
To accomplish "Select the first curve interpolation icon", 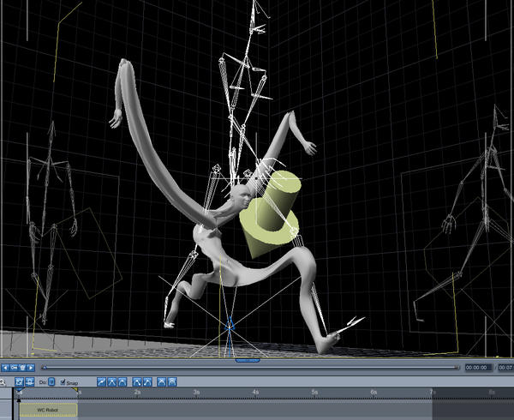I will coord(102,382).
